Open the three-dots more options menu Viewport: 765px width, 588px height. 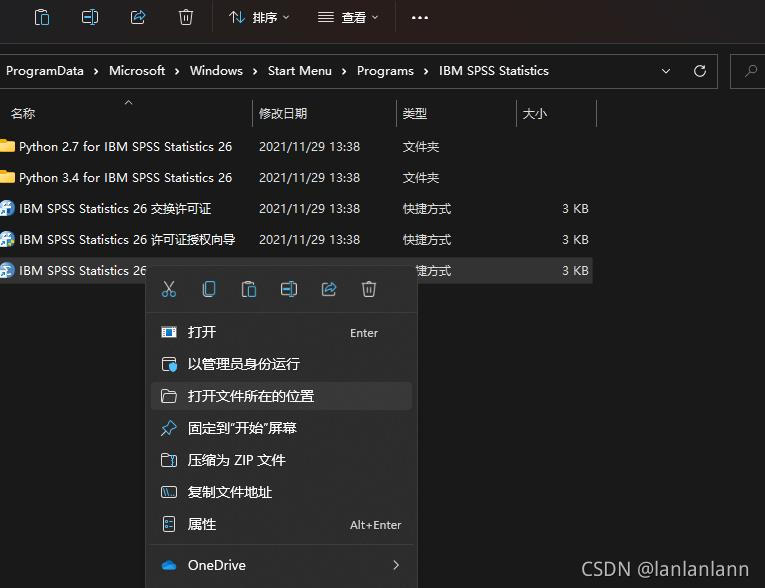click(x=420, y=18)
